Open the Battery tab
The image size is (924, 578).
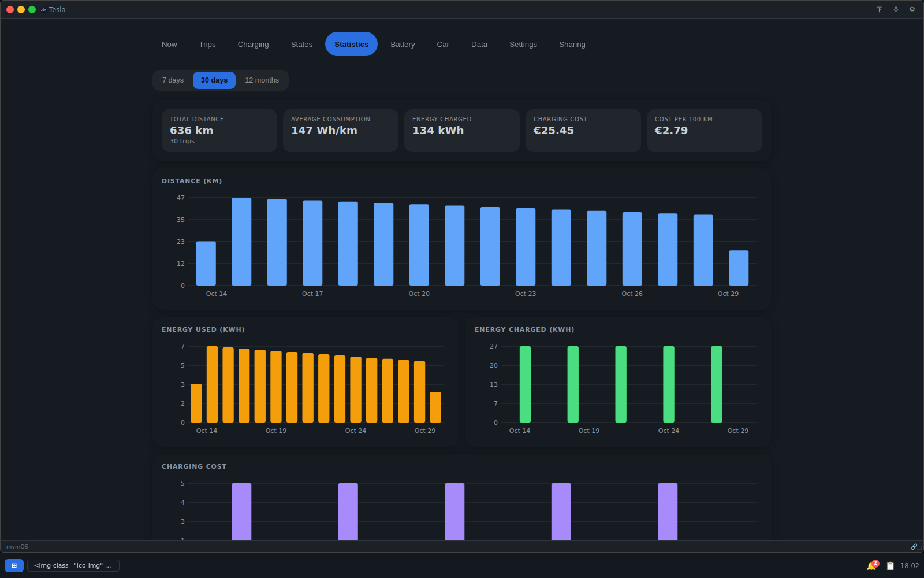(403, 44)
